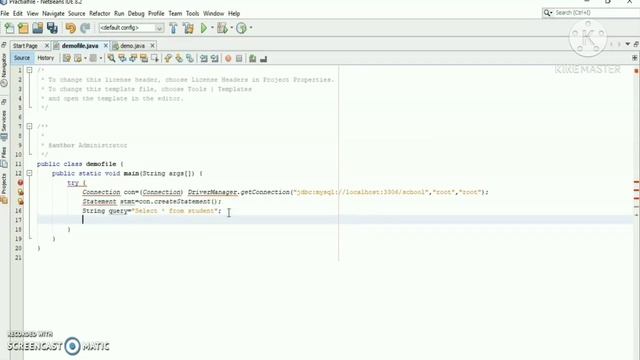
Task: Open the Window menu
Action: pyautogui.click(x=213, y=13)
